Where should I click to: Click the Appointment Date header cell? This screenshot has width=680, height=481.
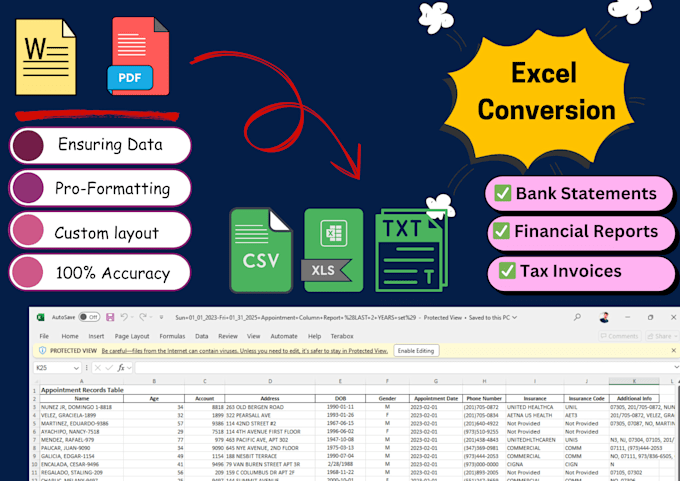(436, 398)
